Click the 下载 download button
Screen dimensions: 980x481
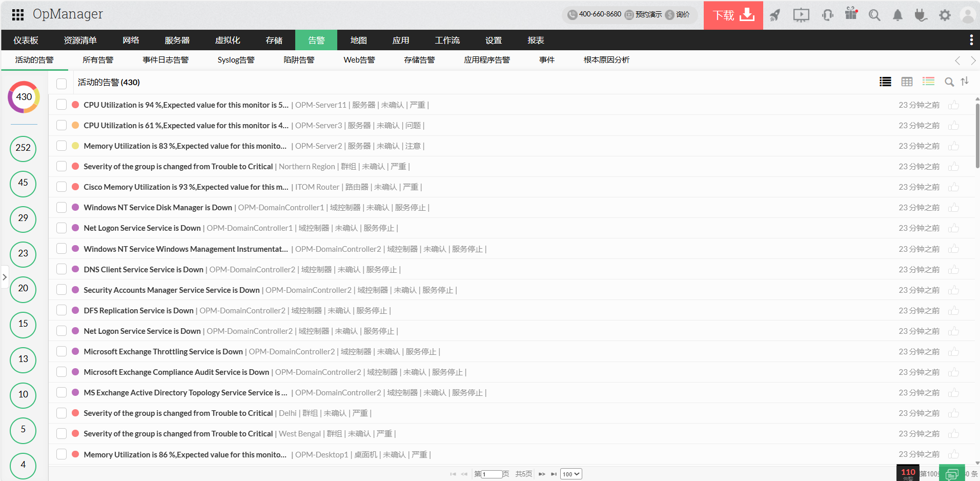pyautogui.click(x=733, y=15)
